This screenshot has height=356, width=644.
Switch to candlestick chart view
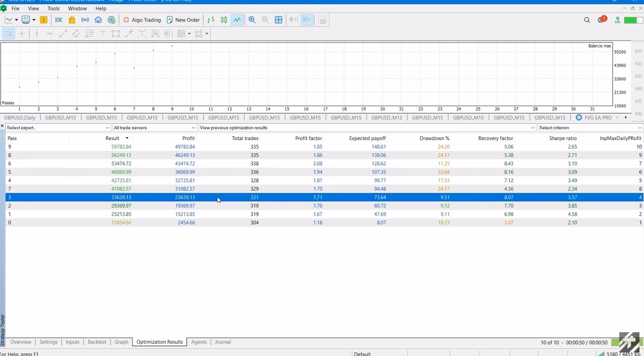[x=224, y=20]
